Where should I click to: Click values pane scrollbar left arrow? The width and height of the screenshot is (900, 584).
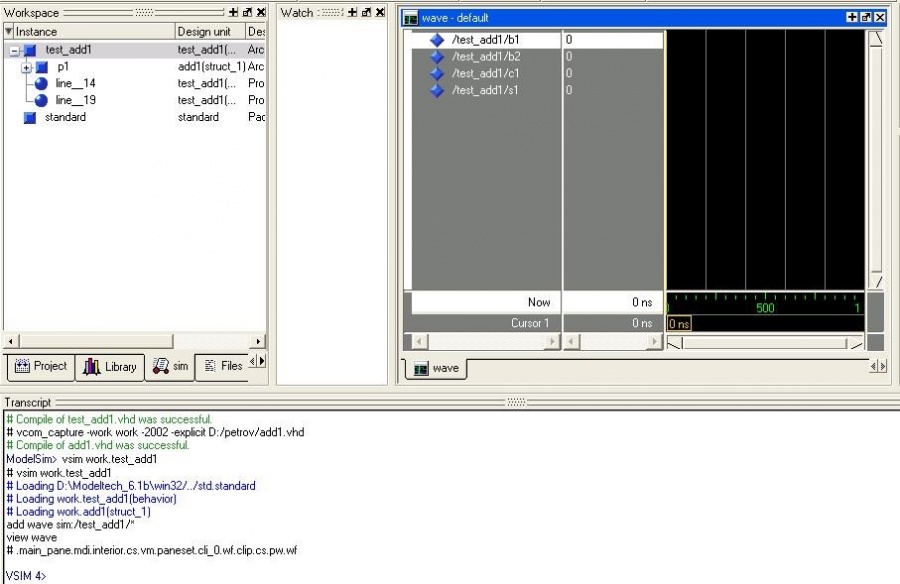(x=572, y=342)
